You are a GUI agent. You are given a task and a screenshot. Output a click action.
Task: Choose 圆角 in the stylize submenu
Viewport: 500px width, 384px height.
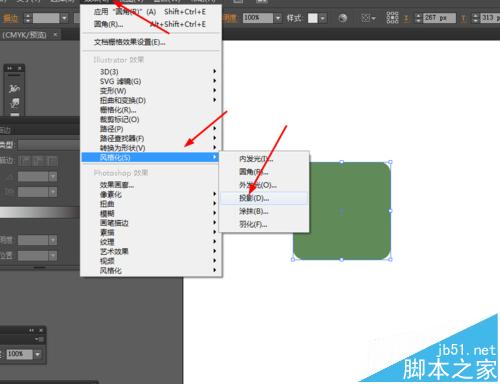tap(264, 172)
